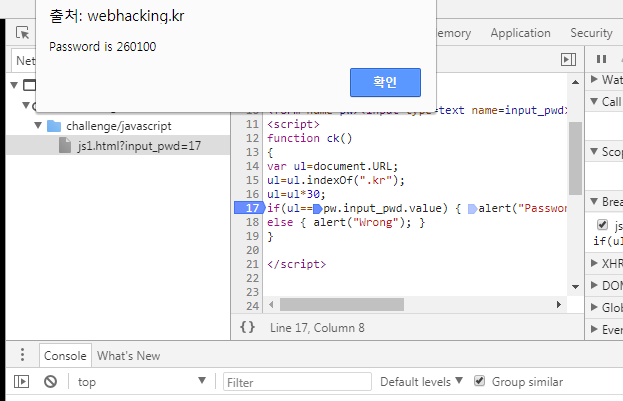
Task: Show the console sidebar icon
Action: coord(21,382)
